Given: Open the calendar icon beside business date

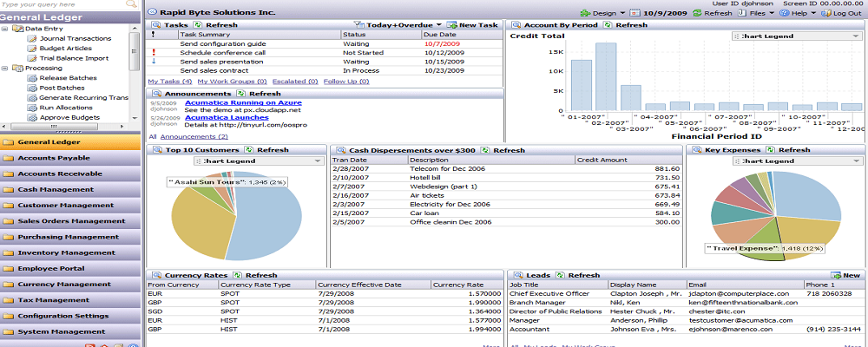Looking at the screenshot, I should 635,14.
